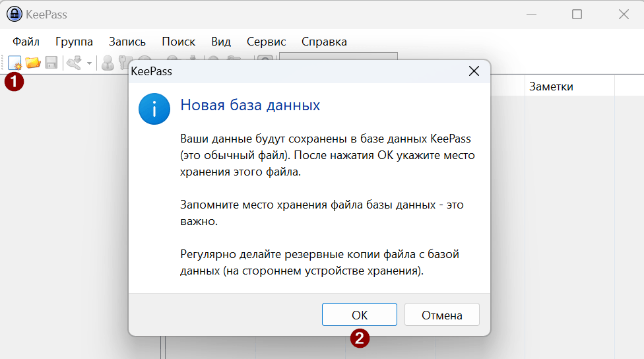Open the Вид menu
The image size is (644, 359).
click(221, 42)
